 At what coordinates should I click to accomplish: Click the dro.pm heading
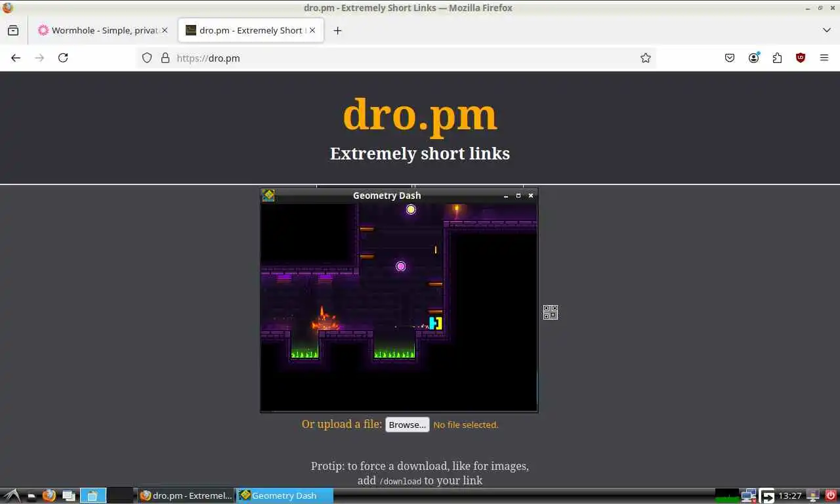click(x=420, y=114)
